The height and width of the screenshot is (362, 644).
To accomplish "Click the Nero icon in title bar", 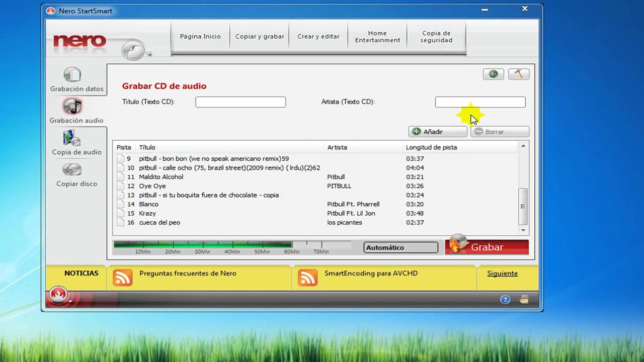I will 50,11.
